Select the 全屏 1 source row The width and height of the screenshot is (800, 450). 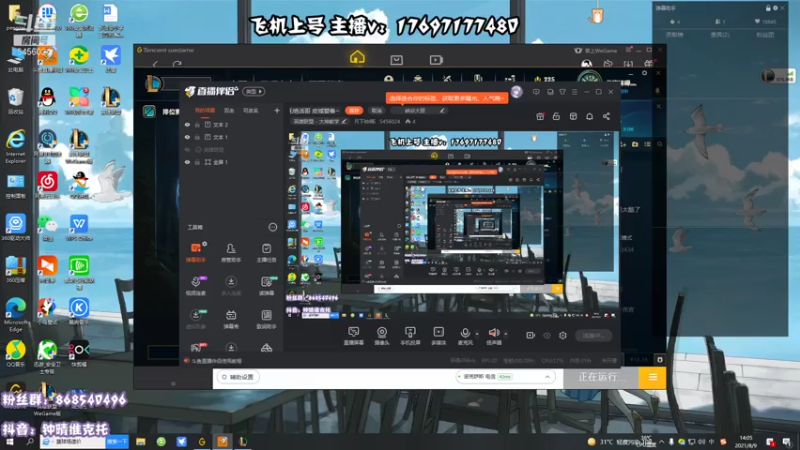point(232,162)
